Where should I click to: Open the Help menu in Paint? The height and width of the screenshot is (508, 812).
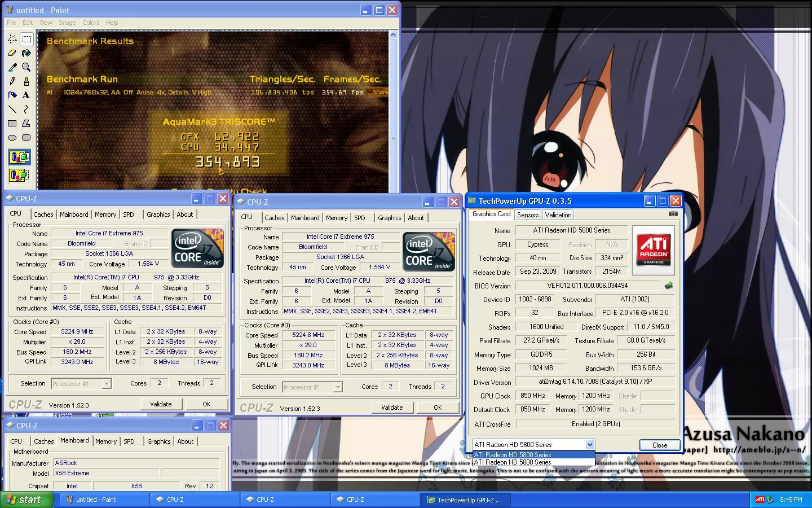(112, 23)
